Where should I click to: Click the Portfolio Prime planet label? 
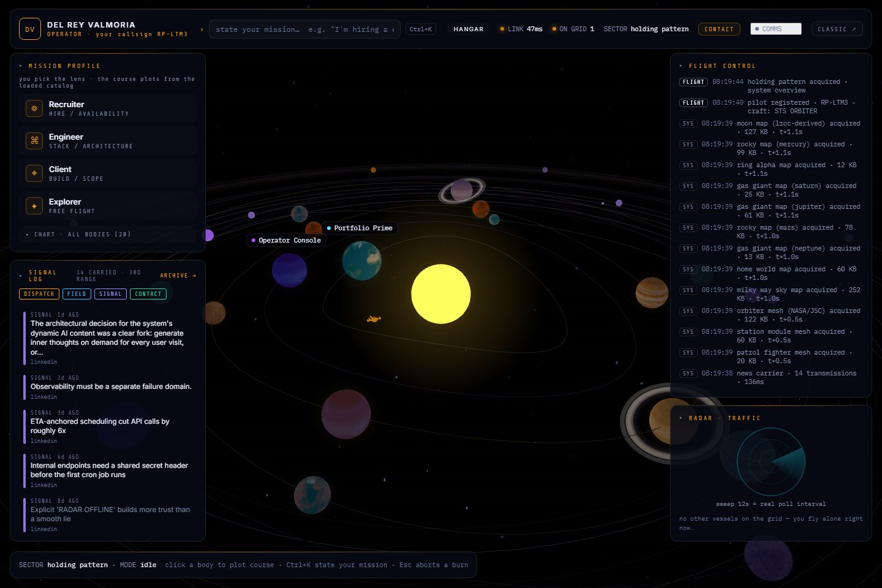click(x=360, y=228)
